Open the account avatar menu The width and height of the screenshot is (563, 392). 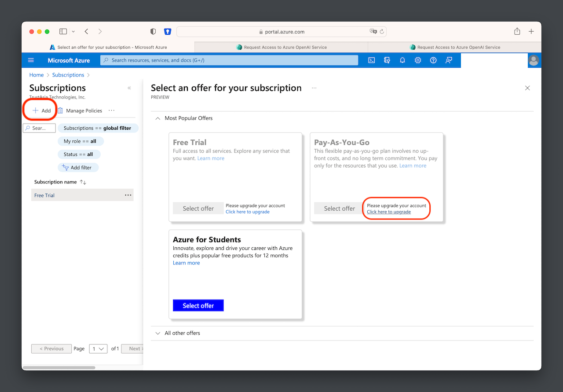click(x=534, y=60)
